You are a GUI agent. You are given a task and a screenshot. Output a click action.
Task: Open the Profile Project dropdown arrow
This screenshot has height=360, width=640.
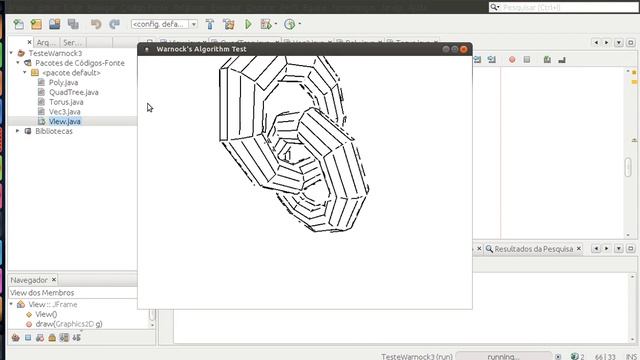click(300, 24)
